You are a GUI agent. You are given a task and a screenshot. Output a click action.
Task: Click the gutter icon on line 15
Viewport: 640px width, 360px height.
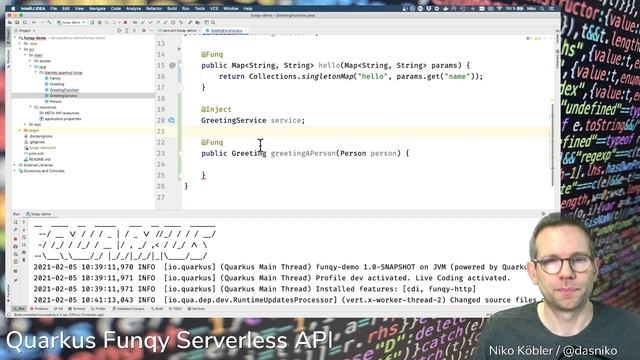click(172, 65)
